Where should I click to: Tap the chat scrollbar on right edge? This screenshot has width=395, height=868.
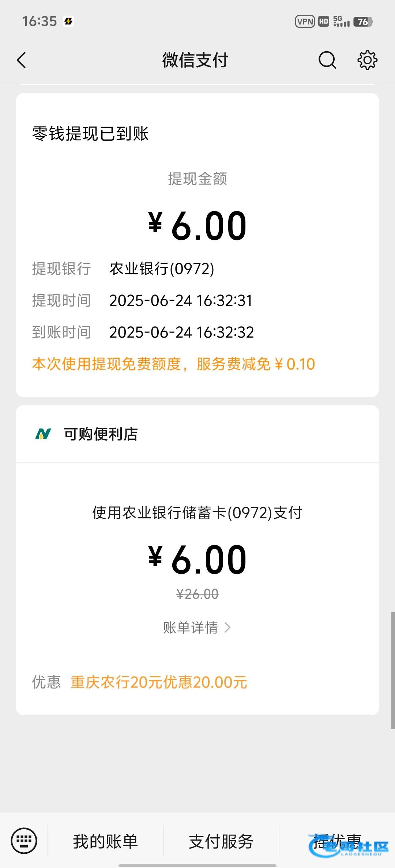click(392, 670)
